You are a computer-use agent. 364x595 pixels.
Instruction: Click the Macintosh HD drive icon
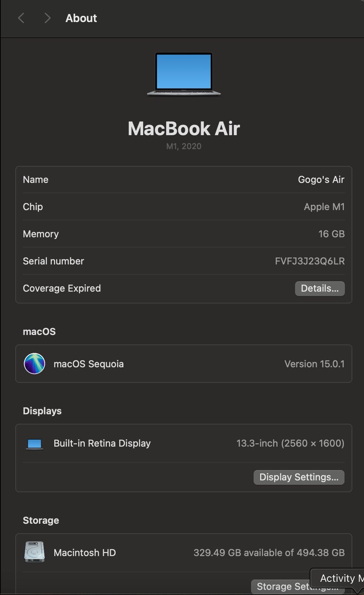coord(34,552)
